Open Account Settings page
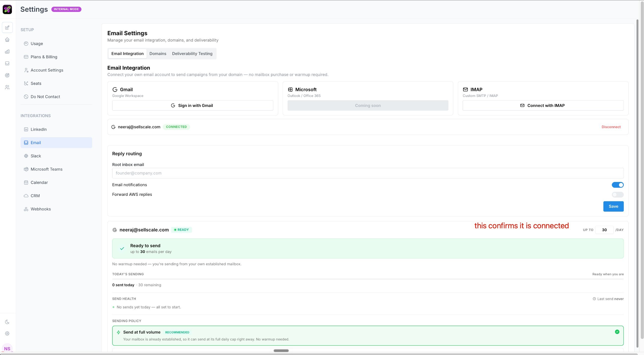The image size is (644, 355). click(x=56, y=70)
